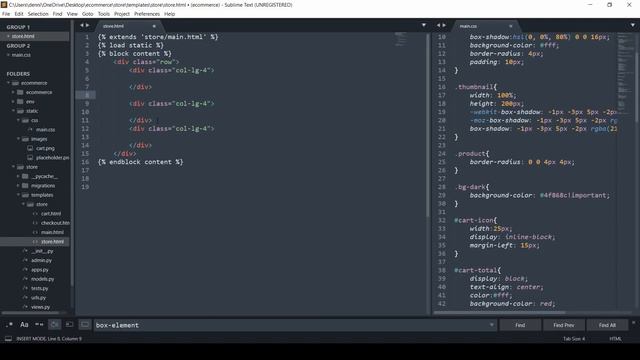640x360 pixels.
Task: Open the File menu
Action: click(6, 14)
